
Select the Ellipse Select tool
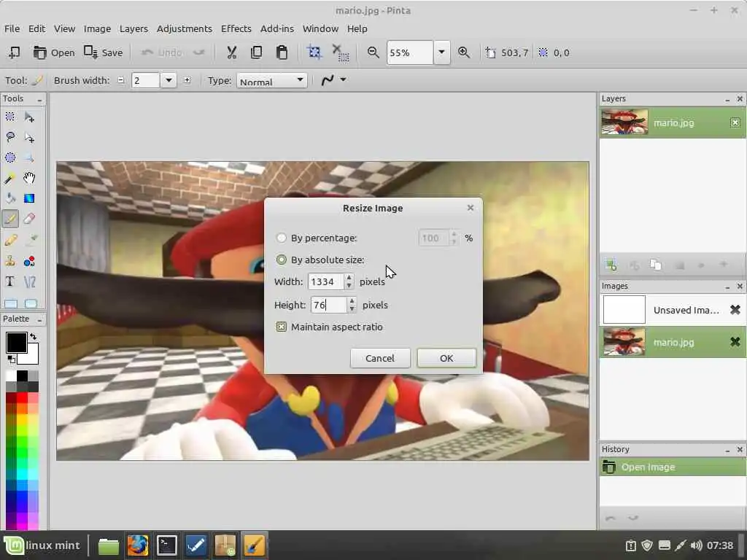[10, 157]
